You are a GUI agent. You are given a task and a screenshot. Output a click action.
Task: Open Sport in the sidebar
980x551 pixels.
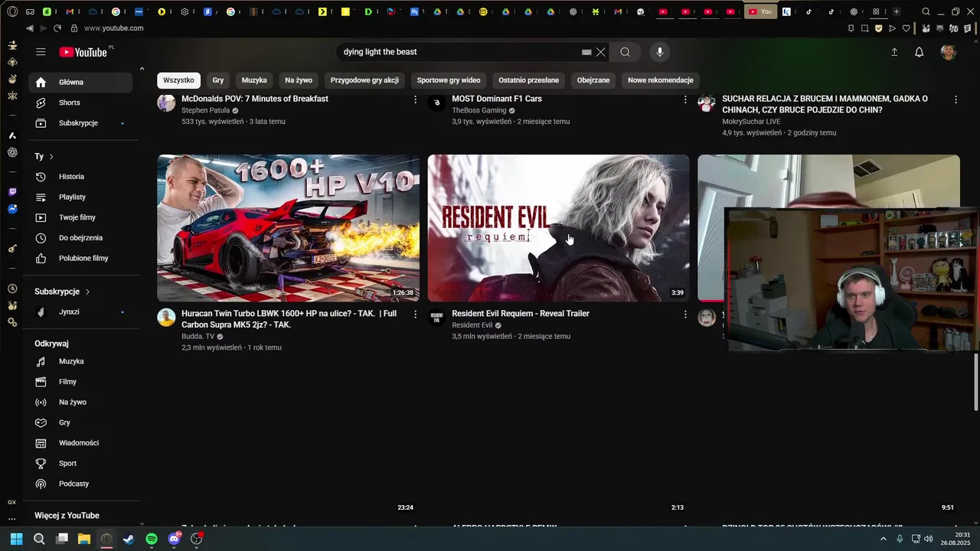(80, 464)
